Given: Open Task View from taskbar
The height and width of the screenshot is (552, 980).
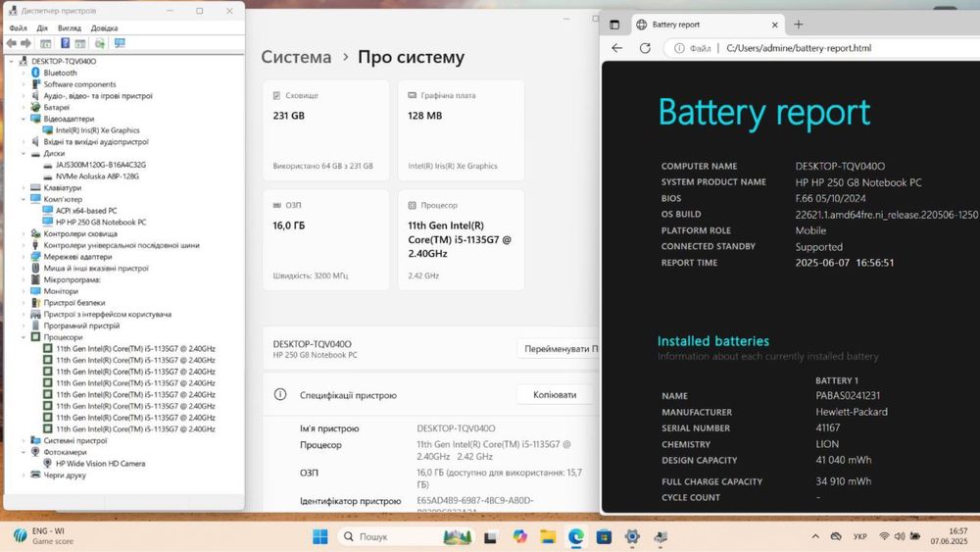Looking at the screenshot, I should pos(491,537).
